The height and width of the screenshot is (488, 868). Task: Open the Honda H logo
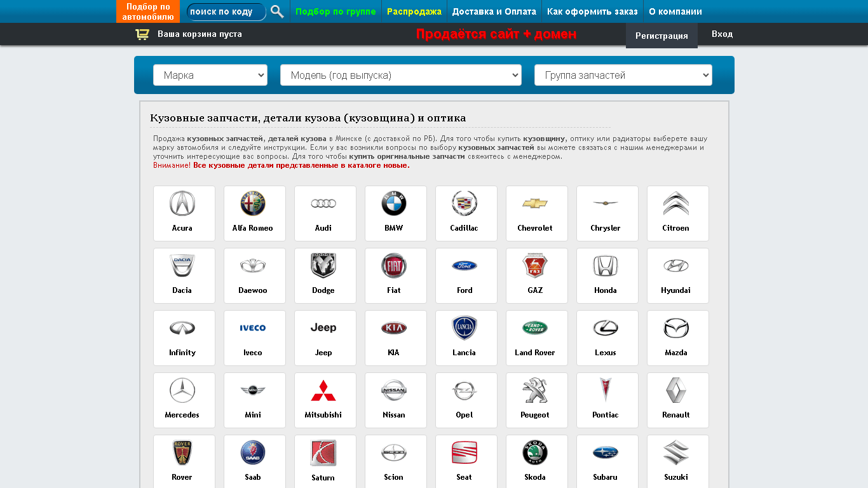(606, 266)
